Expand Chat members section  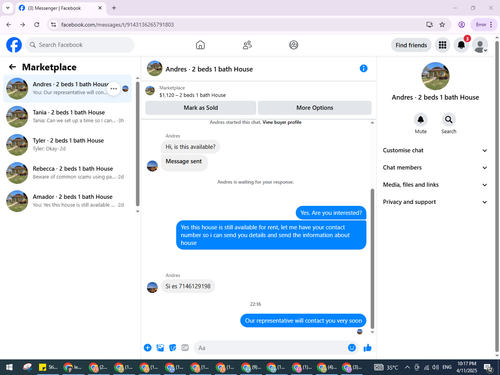pos(435,167)
